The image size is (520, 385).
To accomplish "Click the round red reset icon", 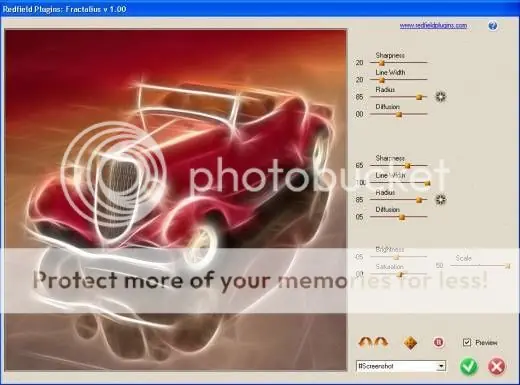I will click(x=439, y=342).
